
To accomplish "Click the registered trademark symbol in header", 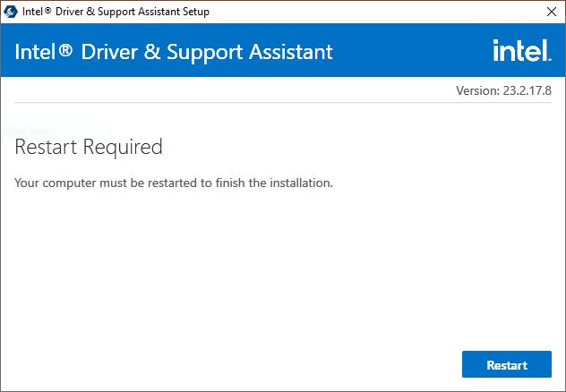I will click(65, 50).
